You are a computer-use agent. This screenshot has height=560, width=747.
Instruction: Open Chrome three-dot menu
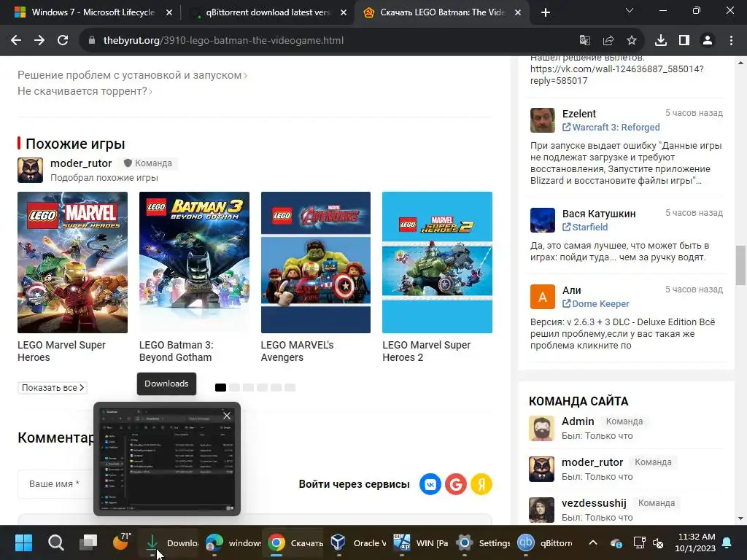tap(731, 41)
